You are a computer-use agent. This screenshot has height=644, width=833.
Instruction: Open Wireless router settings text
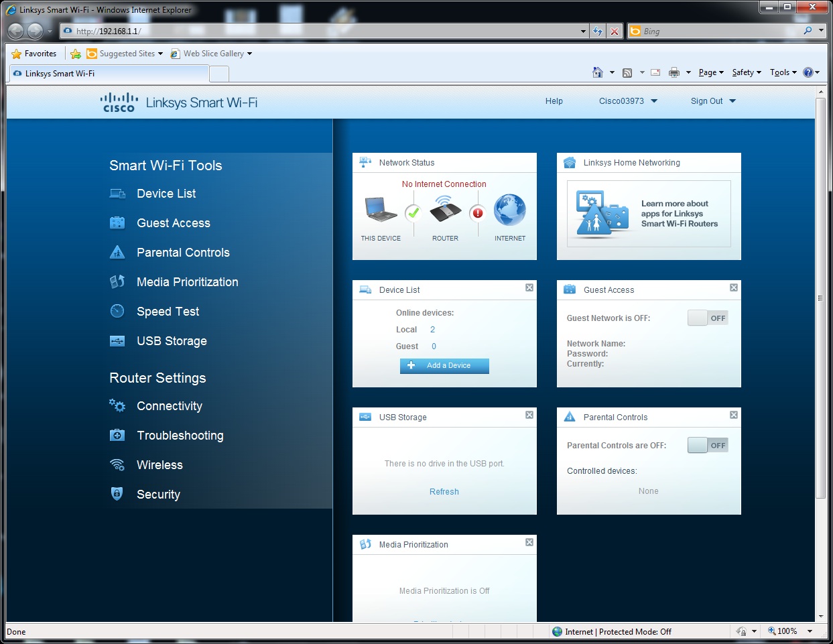pos(159,465)
